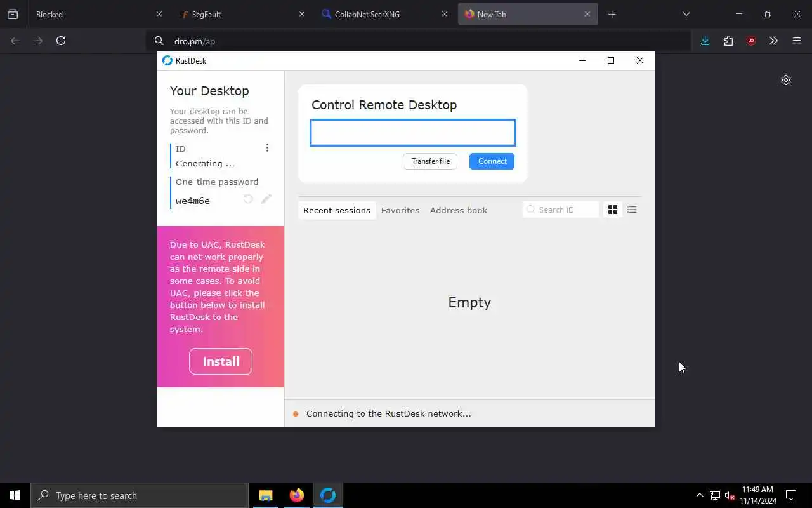Open network status tray icon
The image size is (812, 508).
pos(715,495)
